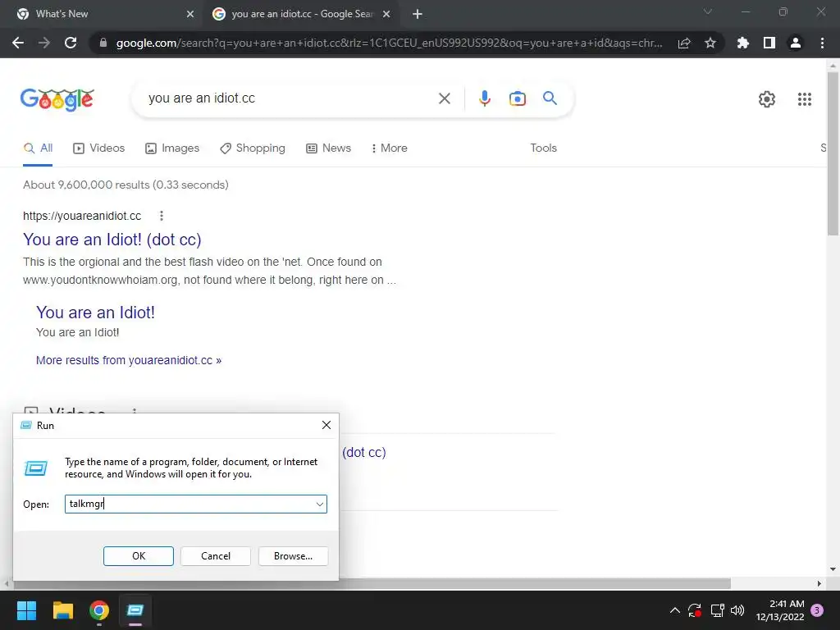Image resolution: width=840 pixels, height=630 pixels.
Task: Open the Chrome profile avatar
Action: 796,43
